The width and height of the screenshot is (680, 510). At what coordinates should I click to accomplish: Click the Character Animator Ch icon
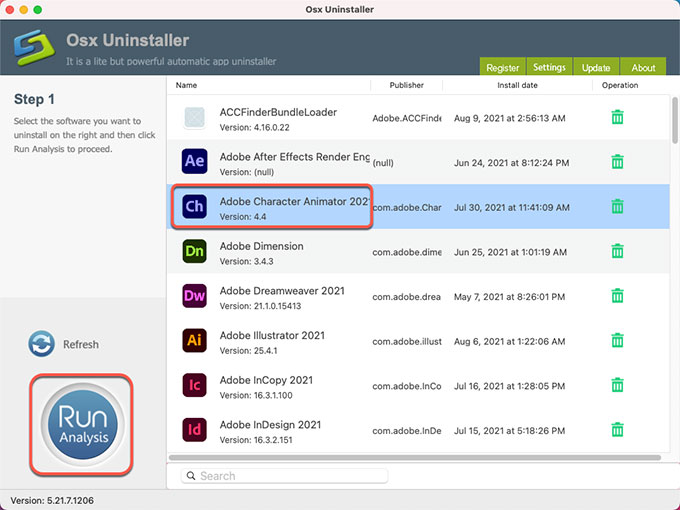coord(194,206)
